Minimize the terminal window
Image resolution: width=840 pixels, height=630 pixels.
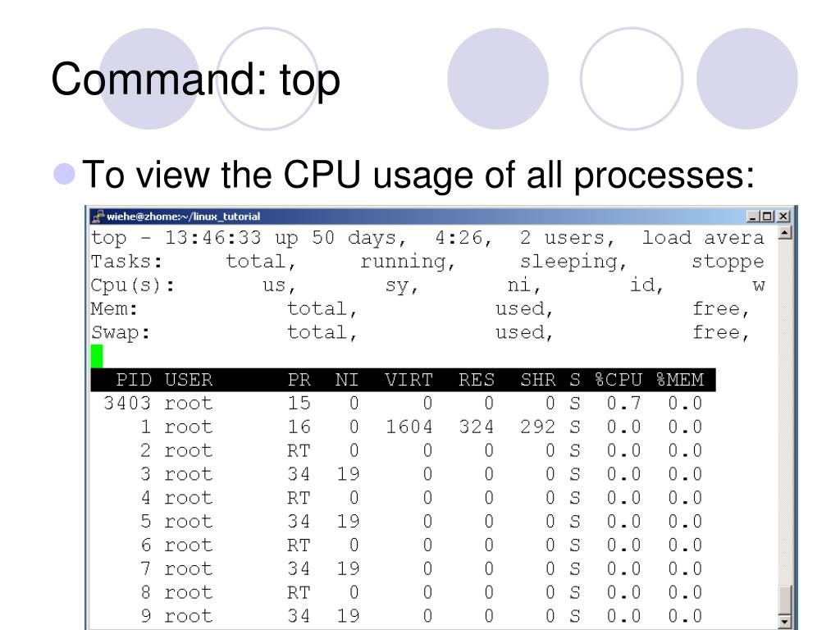point(753,216)
